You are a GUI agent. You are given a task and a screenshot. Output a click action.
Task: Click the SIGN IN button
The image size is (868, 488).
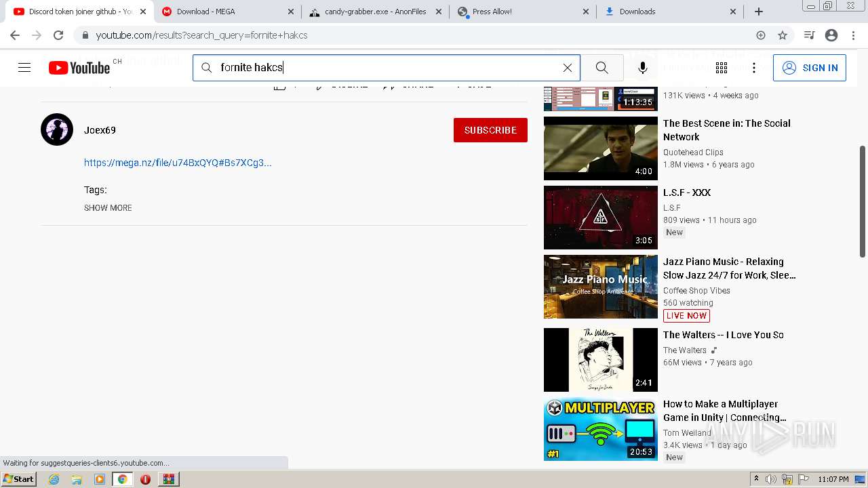click(810, 68)
